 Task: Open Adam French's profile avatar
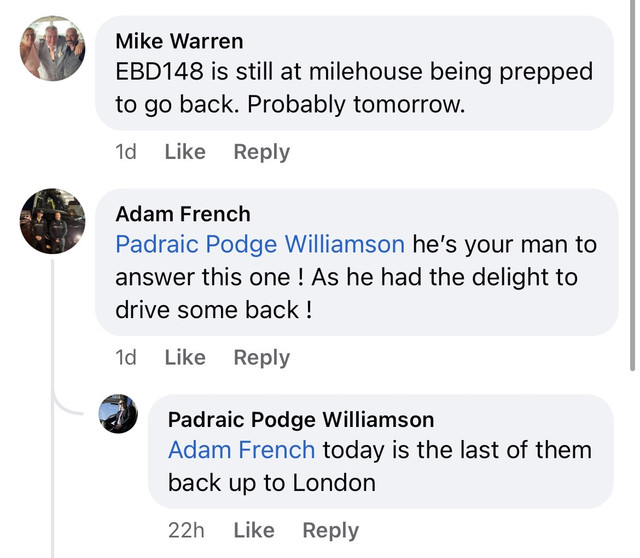pyautogui.click(x=53, y=221)
